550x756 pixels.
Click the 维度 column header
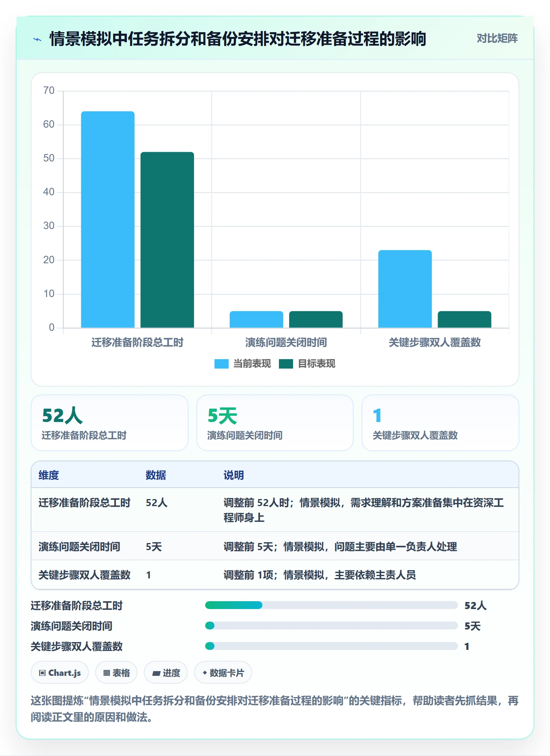pos(49,475)
